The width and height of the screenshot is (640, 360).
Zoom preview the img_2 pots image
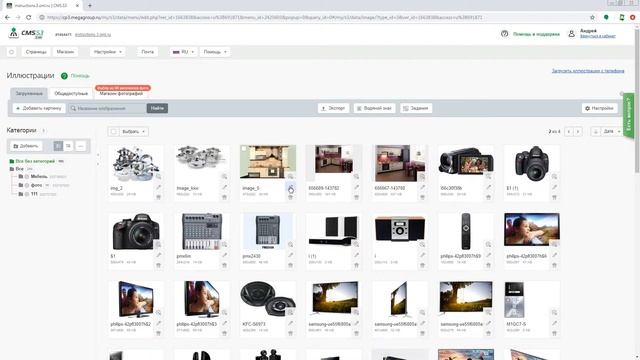(x=158, y=177)
